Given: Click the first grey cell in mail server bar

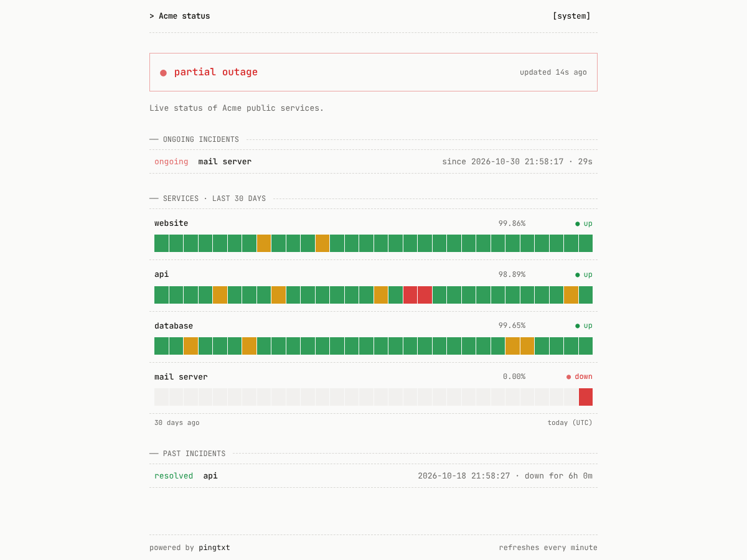Looking at the screenshot, I should [161, 397].
